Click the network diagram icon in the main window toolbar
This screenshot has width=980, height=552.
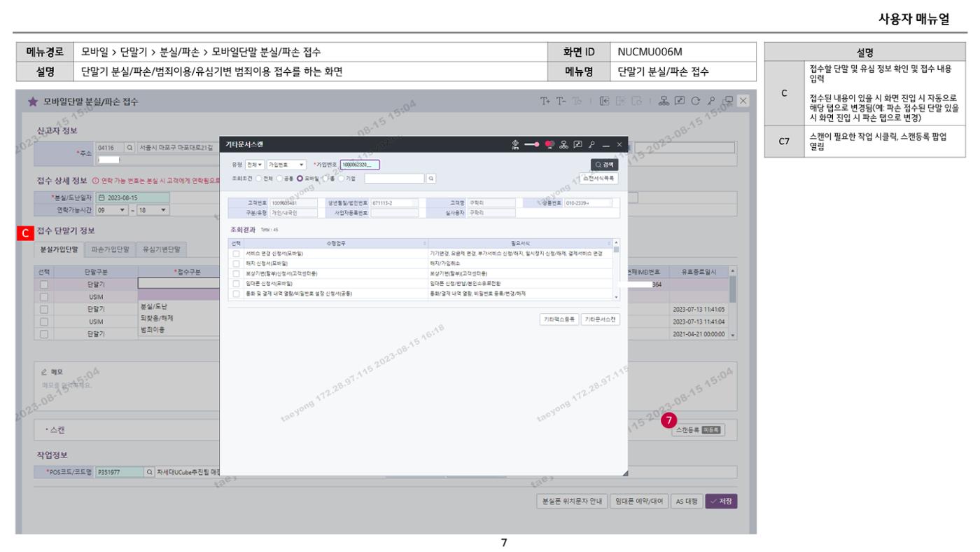click(x=663, y=101)
